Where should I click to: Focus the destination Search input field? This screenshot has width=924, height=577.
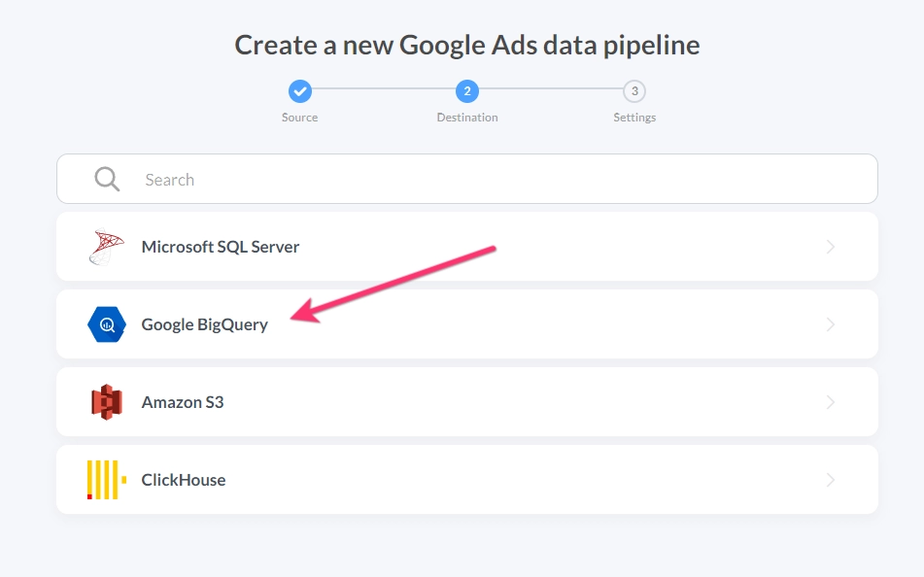(x=467, y=179)
